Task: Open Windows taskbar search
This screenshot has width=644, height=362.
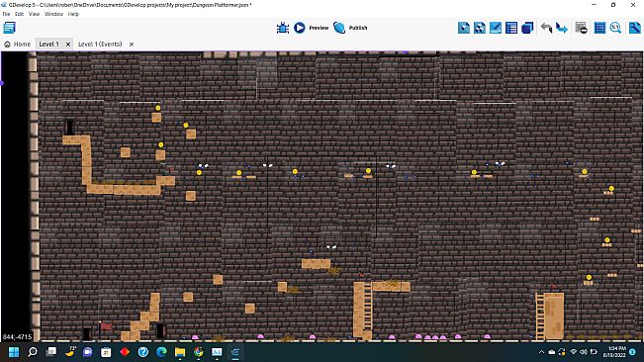Action: pyautogui.click(x=33, y=352)
